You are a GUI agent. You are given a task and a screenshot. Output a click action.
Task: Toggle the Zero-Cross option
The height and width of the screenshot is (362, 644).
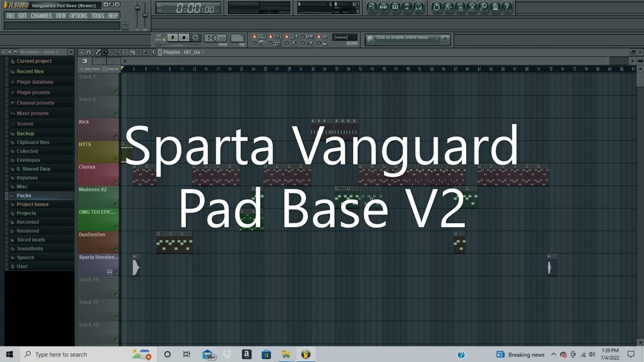91,69
